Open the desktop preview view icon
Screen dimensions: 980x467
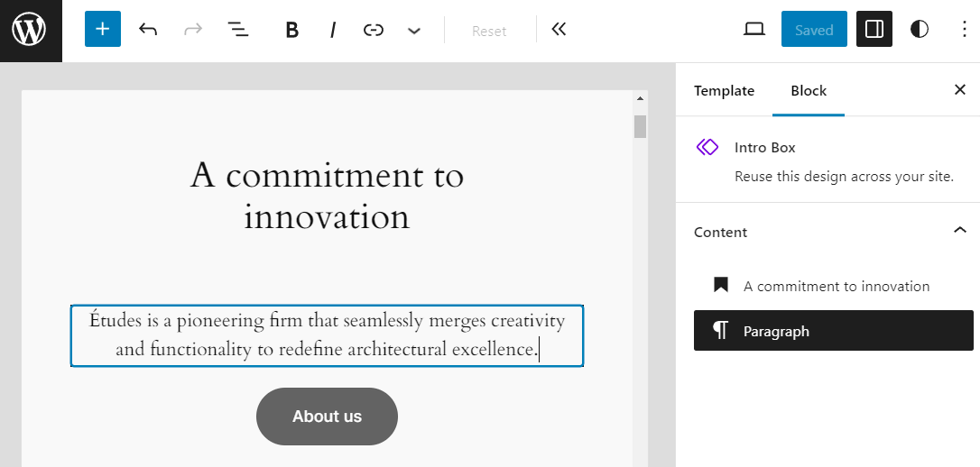click(x=753, y=30)
